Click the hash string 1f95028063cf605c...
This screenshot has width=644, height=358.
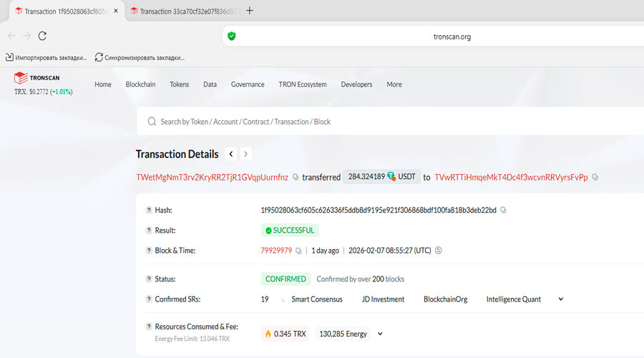click(379, 210)
